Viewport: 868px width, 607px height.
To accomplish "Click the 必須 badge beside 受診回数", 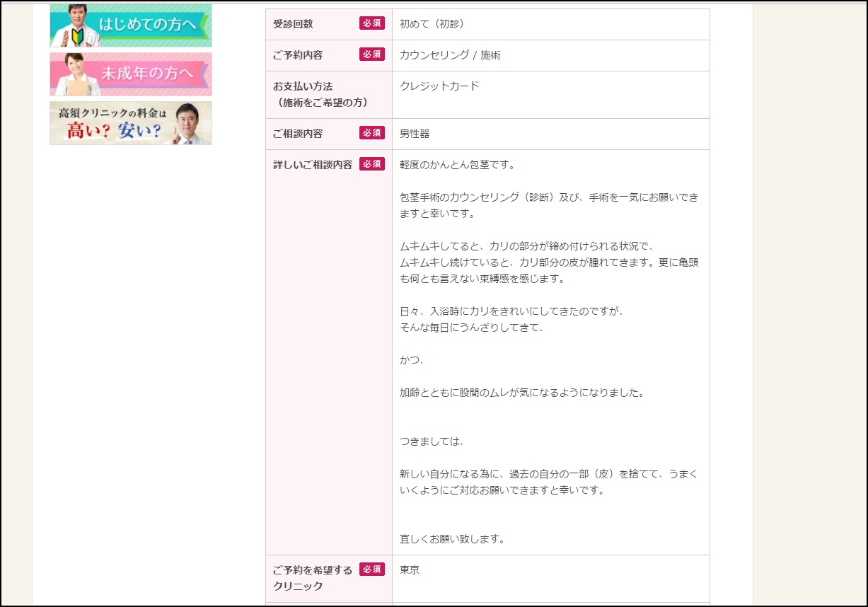I will click(x=373, y=23).
